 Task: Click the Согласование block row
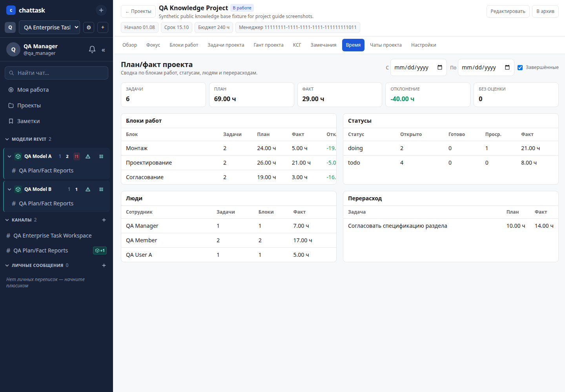(229, 177)
